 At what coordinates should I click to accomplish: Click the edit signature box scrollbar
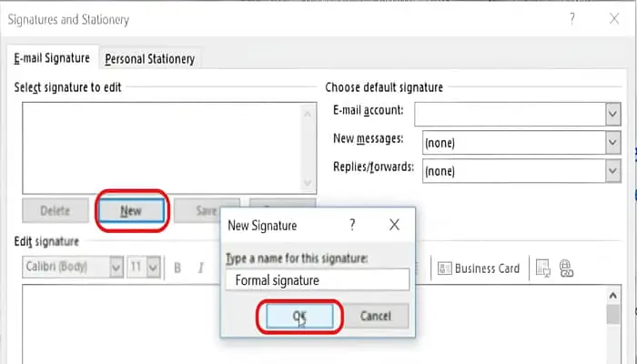tap(613, 328)
